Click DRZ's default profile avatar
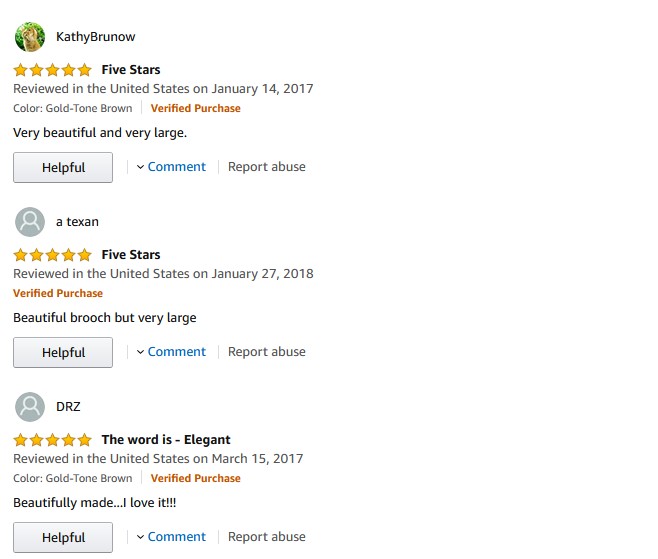The image size is (658, 559). pyautogui.click(x=30, y=407)
